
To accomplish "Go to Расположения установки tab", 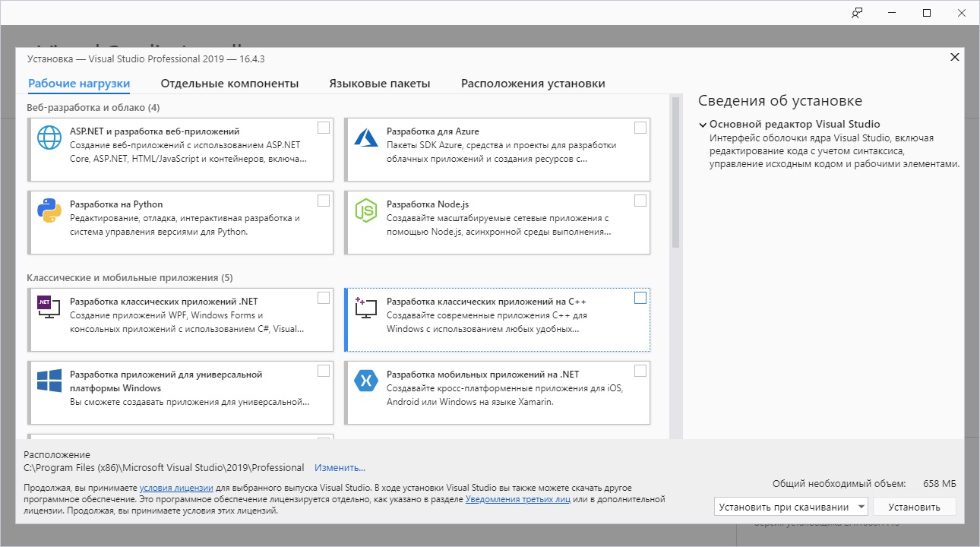I will 533,84.
